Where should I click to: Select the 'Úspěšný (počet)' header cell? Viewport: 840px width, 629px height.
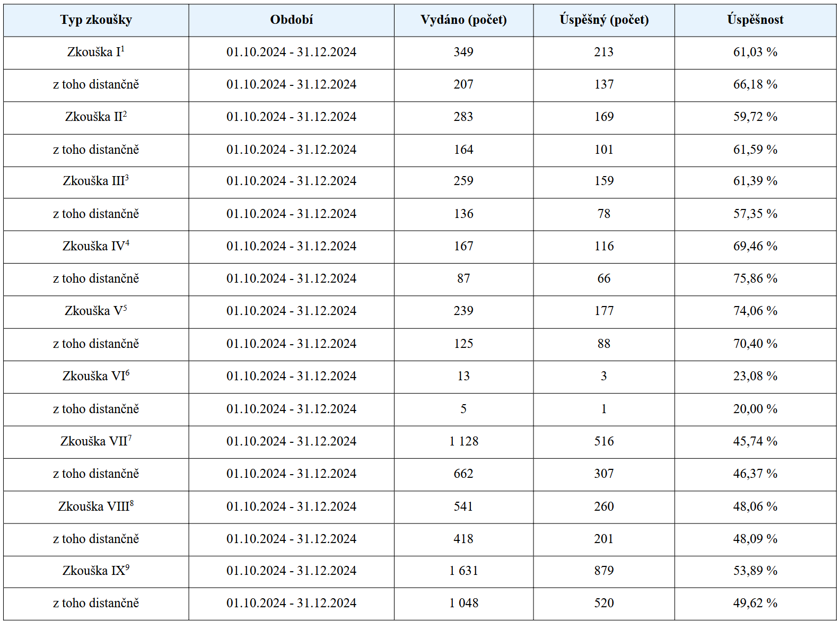click(604, 20)
